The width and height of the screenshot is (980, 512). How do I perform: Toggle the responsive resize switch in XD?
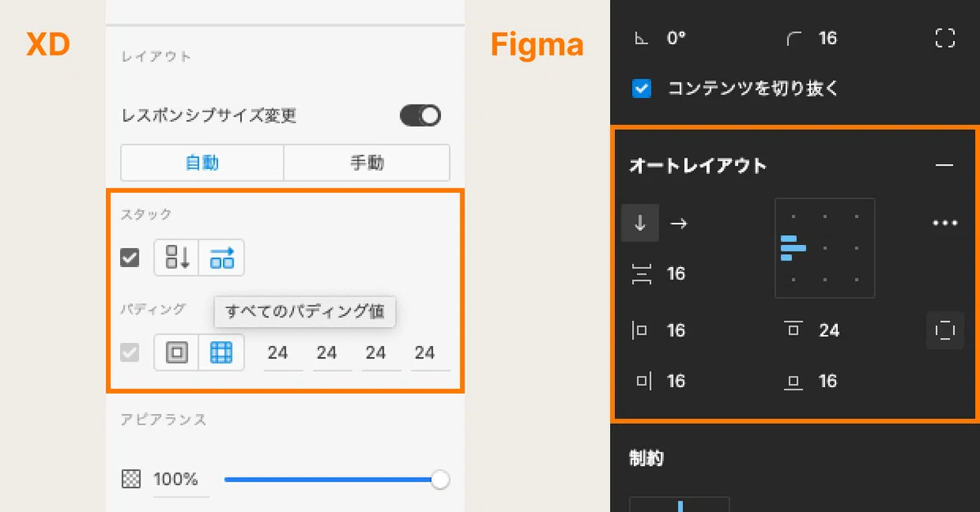pos(421,115)
